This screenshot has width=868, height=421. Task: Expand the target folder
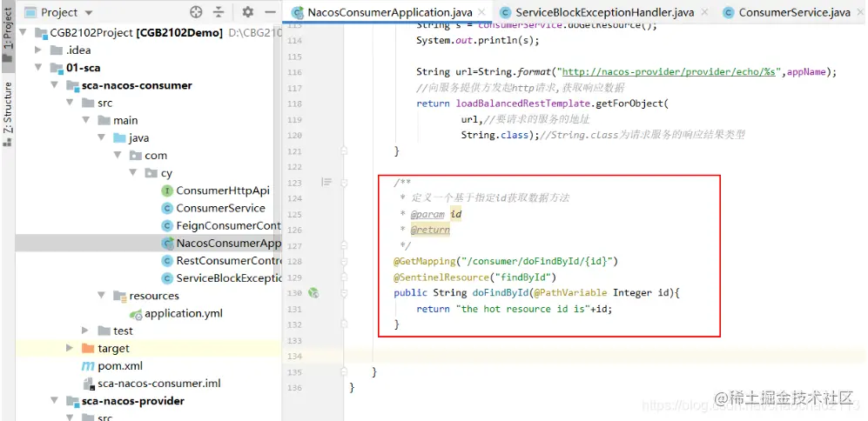pos(69,349)
